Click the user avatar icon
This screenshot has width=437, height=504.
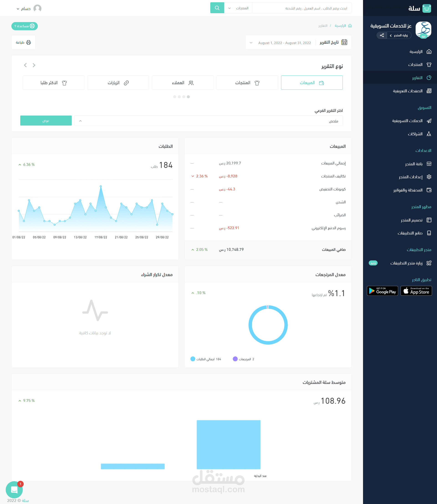37,8
